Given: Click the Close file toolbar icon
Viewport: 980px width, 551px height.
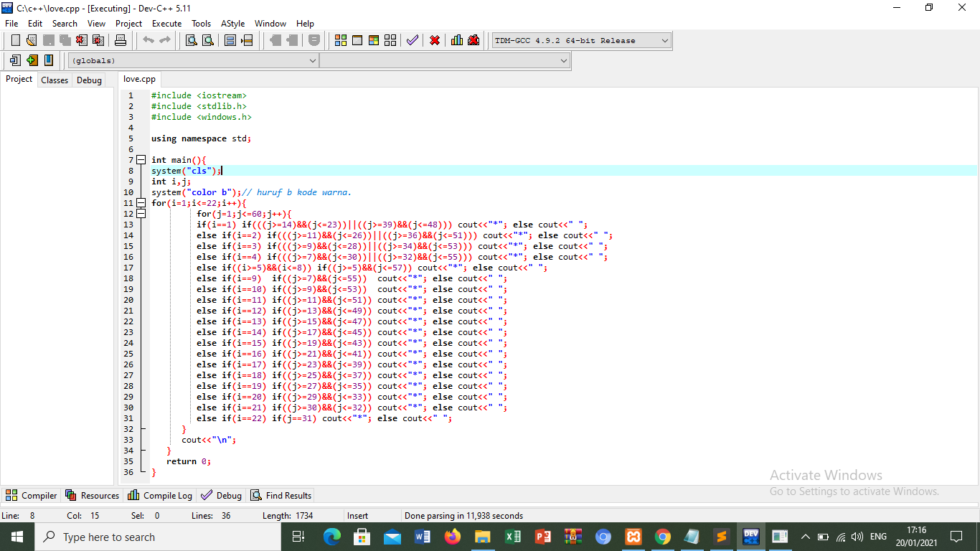Looking at the screenshot, I should point(82,40).
